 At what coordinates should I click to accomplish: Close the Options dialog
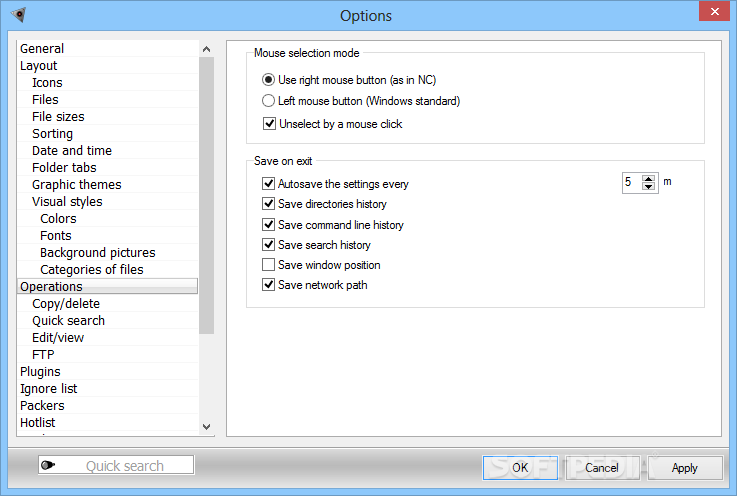(714, 11)
